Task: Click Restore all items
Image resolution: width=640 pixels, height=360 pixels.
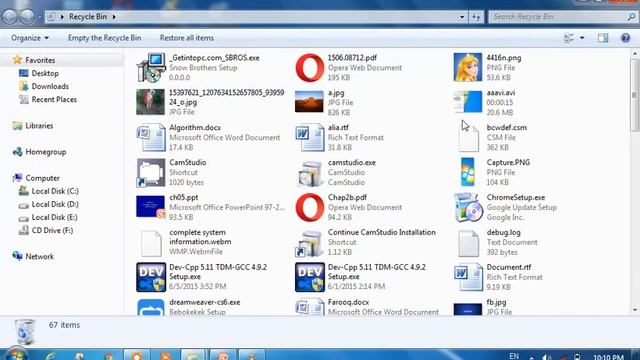Action: 187,38
